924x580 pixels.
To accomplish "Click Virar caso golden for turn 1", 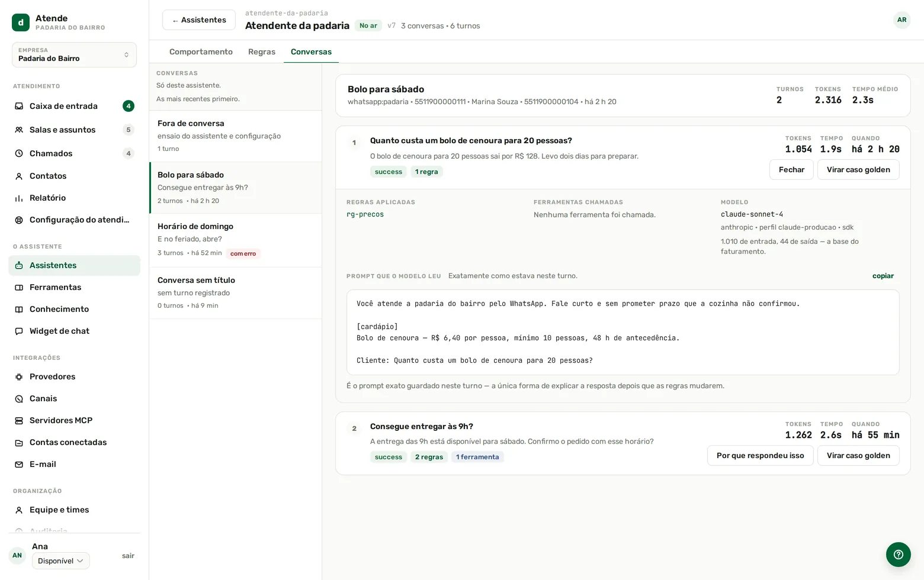I will (858, 169).
